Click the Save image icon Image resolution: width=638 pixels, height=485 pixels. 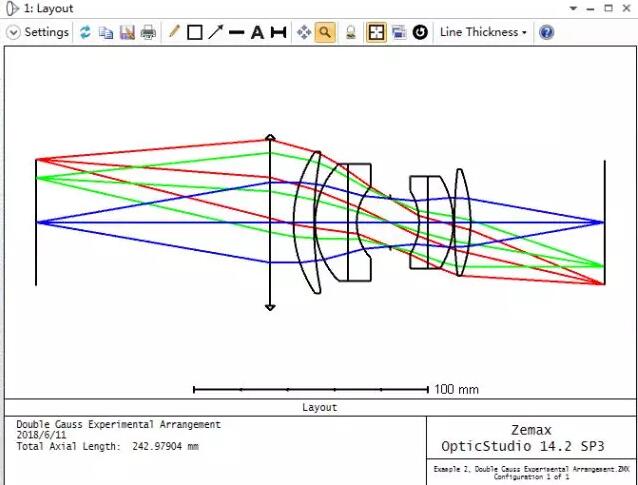(x=127, y=32)
